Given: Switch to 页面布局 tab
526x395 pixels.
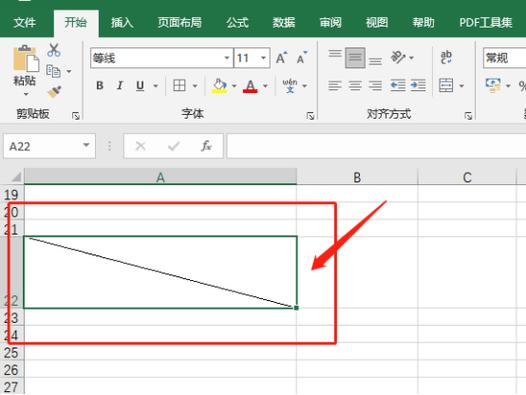Looking at the screenshot, I should pyautogui.click(x=180, y=22).
